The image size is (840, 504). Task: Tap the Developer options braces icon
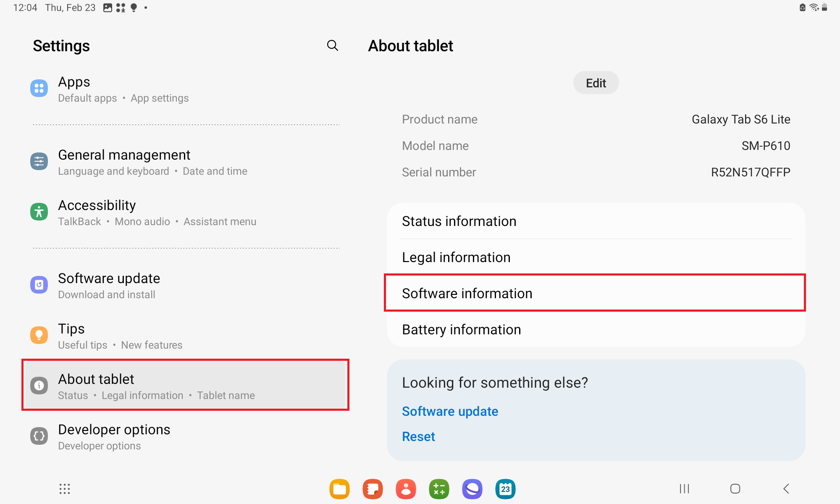click(39, 436)
